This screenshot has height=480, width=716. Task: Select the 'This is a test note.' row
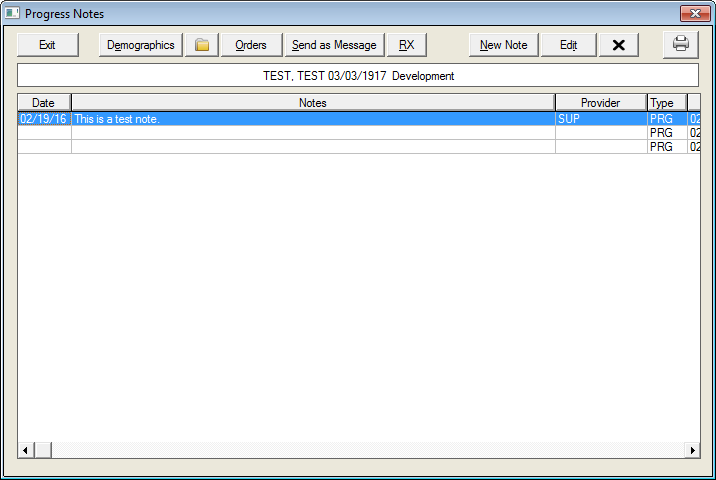click(312, 119)
